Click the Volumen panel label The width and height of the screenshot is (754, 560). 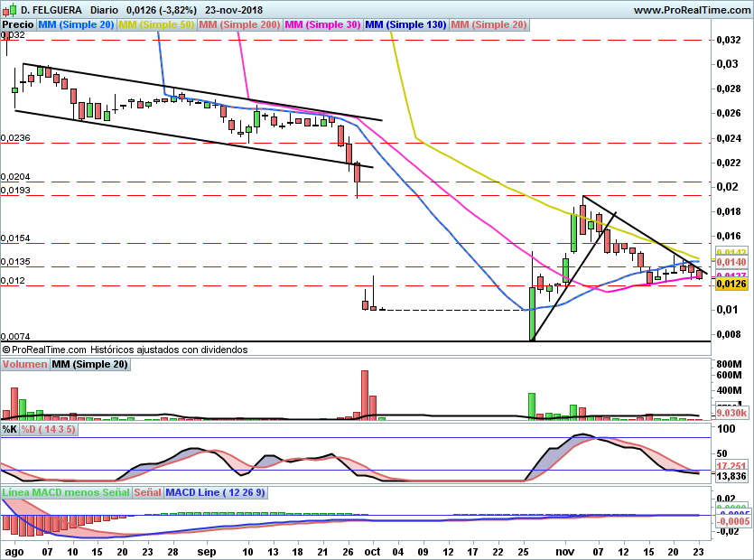point(24,365)
